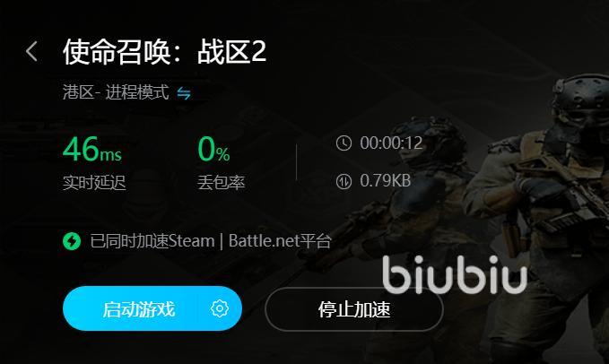Click the biubiu logo watermark

(x=455, y=274)
